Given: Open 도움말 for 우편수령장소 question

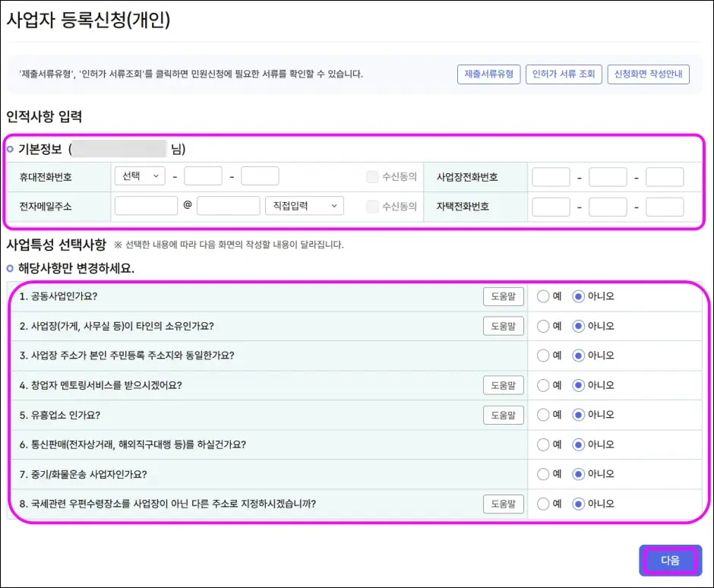Looking at the screenshot, I should click(x=503, y=504).
